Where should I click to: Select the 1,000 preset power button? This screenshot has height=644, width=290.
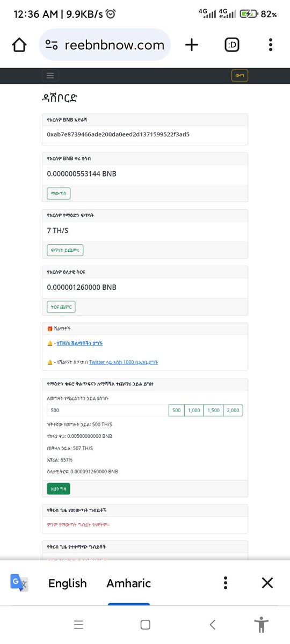pyautogui.click(x=194, y=411)
